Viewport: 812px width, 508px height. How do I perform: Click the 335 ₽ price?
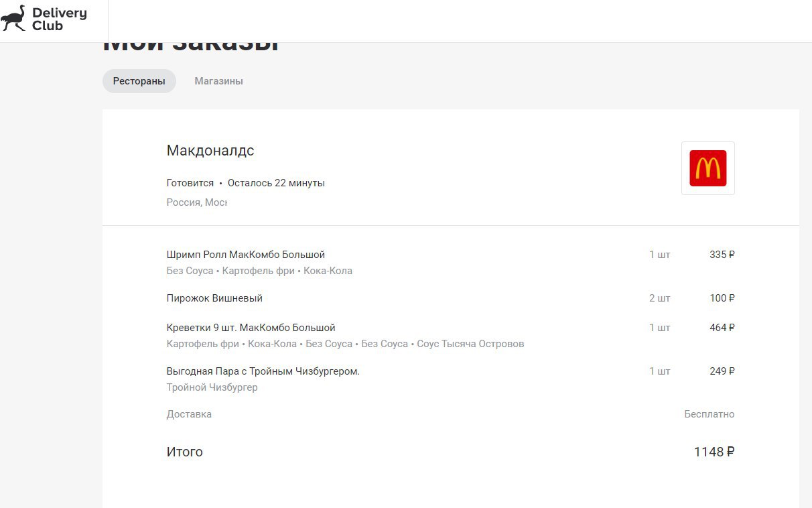[722, 255]
